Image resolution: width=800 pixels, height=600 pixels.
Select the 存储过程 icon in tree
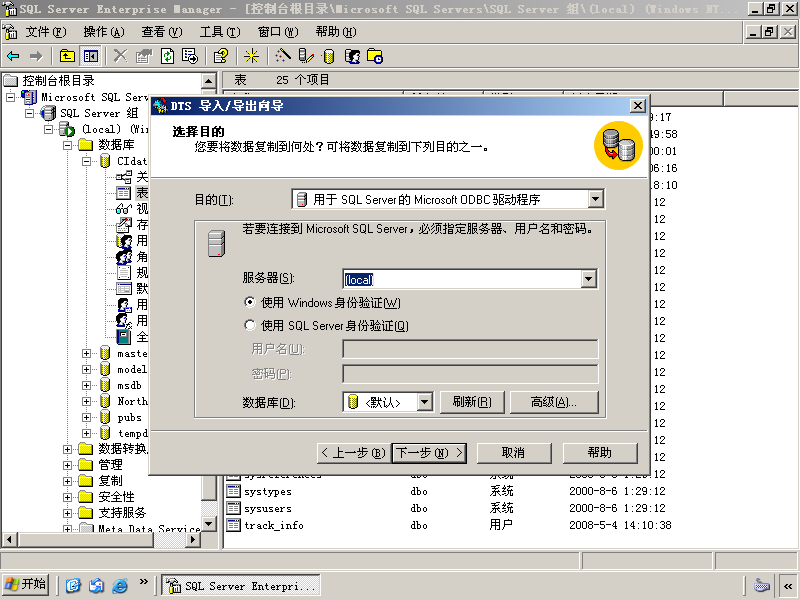tap(123, 224)
